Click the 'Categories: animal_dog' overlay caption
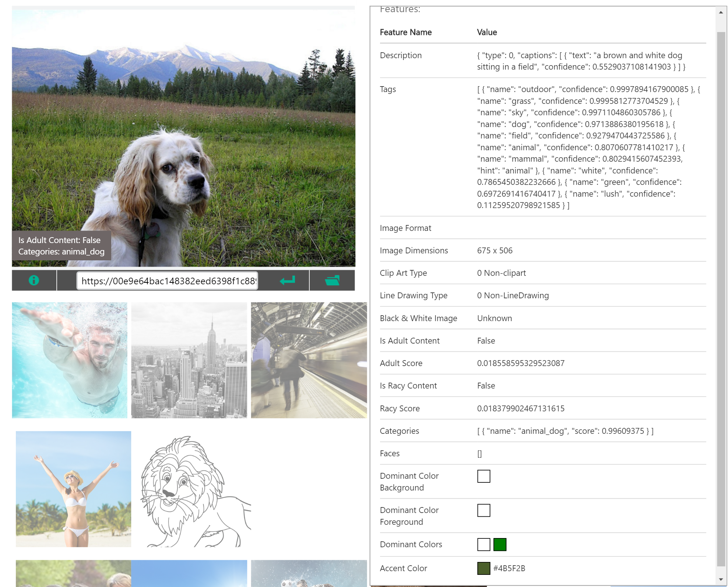728x587 pixels. click(61, 252)
